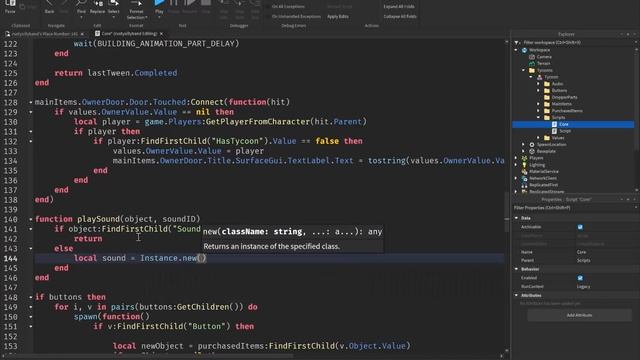640x360 pixels.
Task: Click the Tycoon model icon
Action: pyautogui.click(x=540, y=77)
